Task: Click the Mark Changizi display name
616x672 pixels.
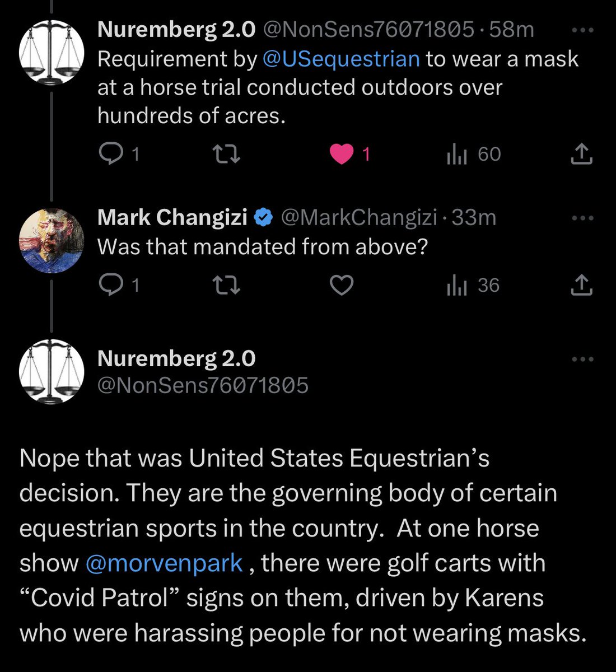Action: (x=172, y=217)
